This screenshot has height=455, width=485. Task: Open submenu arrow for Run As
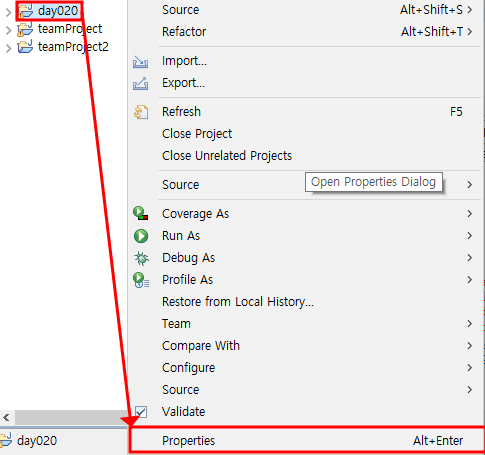pyautogui.click(x=469, y=236)
